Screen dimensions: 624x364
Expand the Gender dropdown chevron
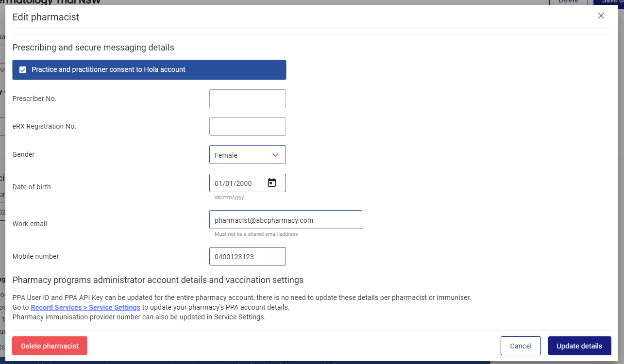pos(275,155)
